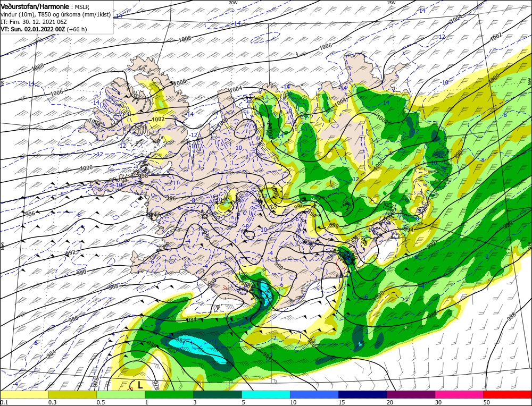This screenshot has width=532, height=406.
Task: Click the 'IT: Fim. 30. 12. 2021 06Z' line
Action: coord(34,22)
